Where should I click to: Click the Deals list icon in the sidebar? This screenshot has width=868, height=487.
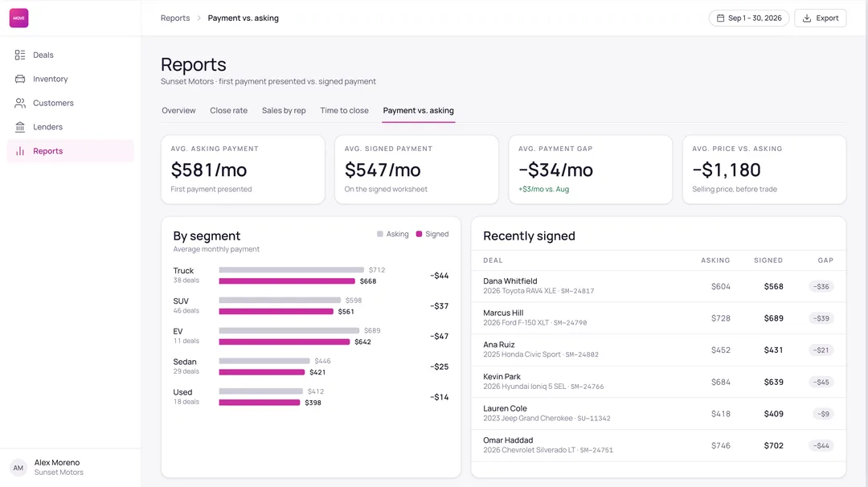tap(20, 55)
